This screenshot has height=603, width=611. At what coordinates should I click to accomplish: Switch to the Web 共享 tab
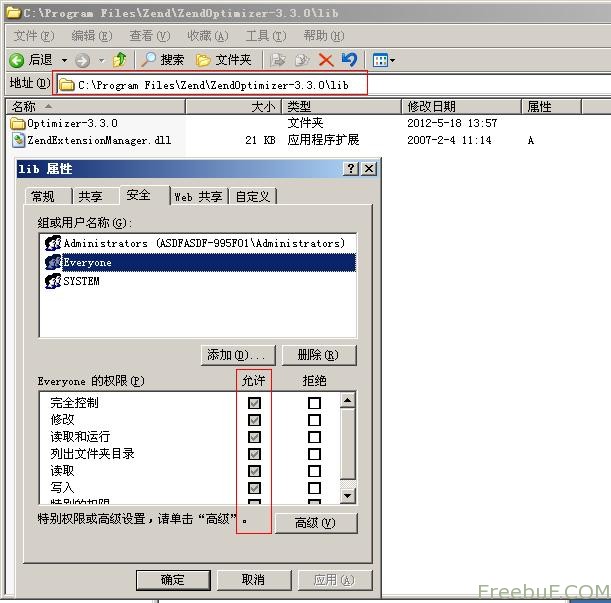(199, 196)
